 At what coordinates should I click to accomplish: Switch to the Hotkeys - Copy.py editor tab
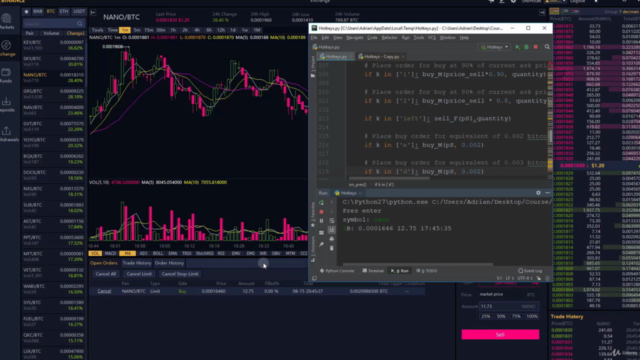click(381, 56)
